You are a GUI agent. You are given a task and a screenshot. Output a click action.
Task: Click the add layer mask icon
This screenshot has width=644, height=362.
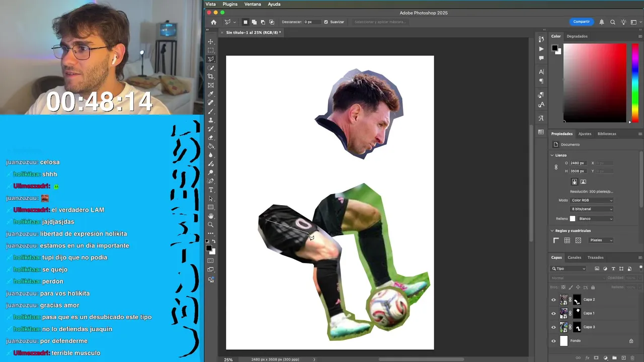click(x=596, y=358)
